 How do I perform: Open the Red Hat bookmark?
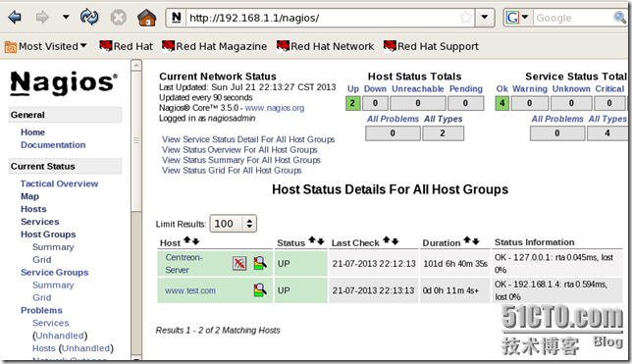(127, 47)
